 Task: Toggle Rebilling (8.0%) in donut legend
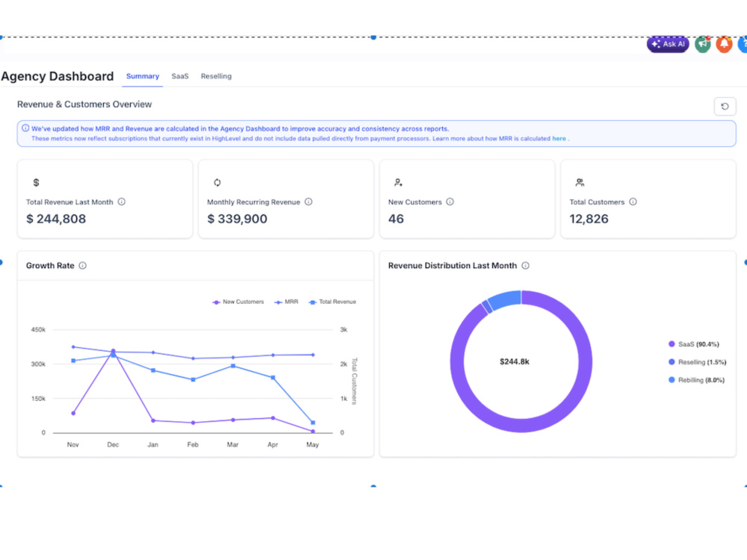[x=696, y=380]
